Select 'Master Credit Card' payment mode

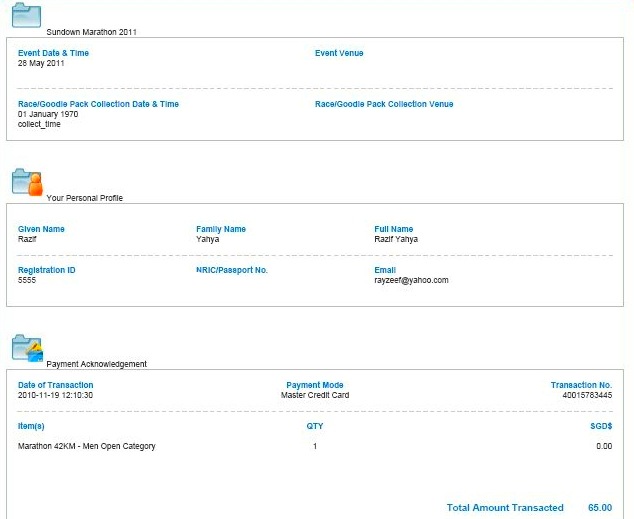point(315,395)
